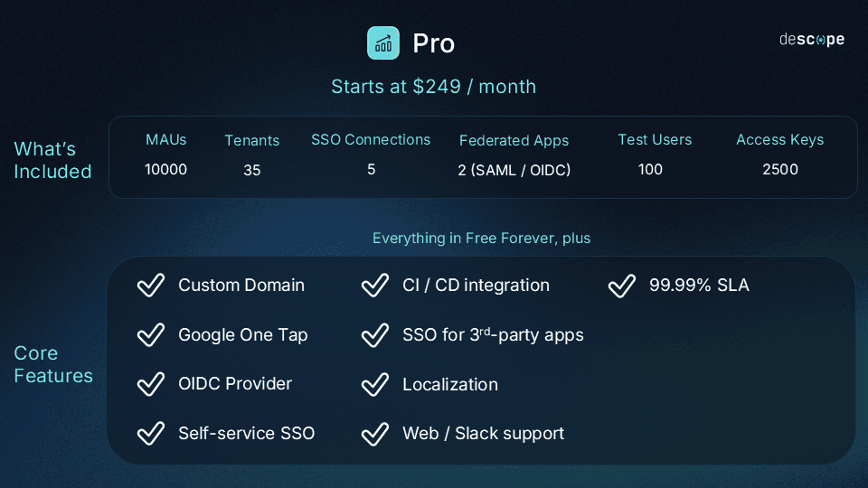The image size is (868, 488).
Task: Click Everything in Free Forever, plus text
Action: tap(481, 239)
